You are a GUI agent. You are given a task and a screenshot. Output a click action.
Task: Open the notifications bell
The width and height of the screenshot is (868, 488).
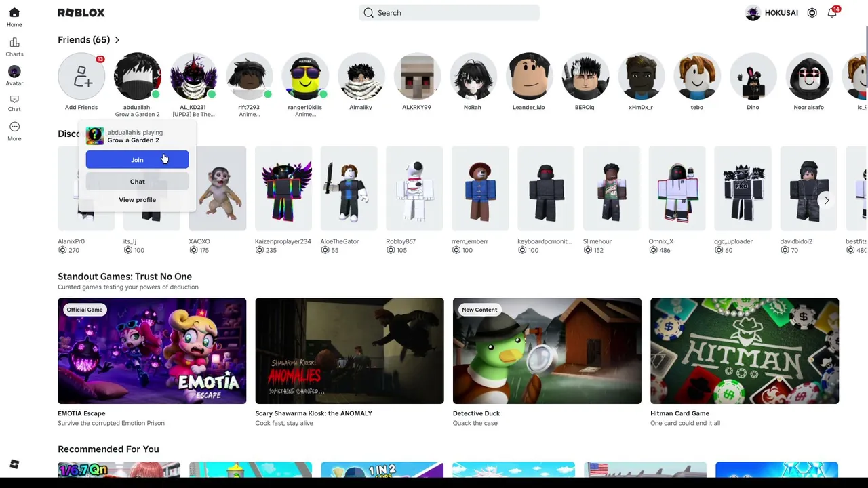coord(832,13)
